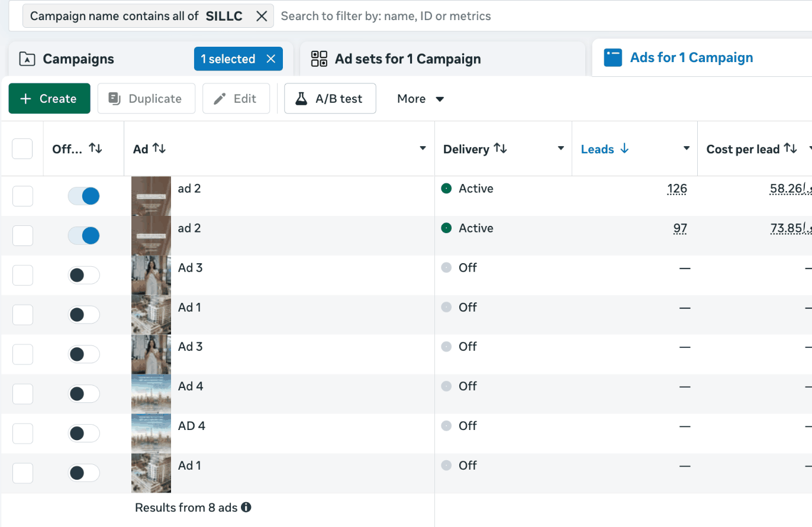Sort the Delivery column using arrows icon

click(x=500, y=148)
